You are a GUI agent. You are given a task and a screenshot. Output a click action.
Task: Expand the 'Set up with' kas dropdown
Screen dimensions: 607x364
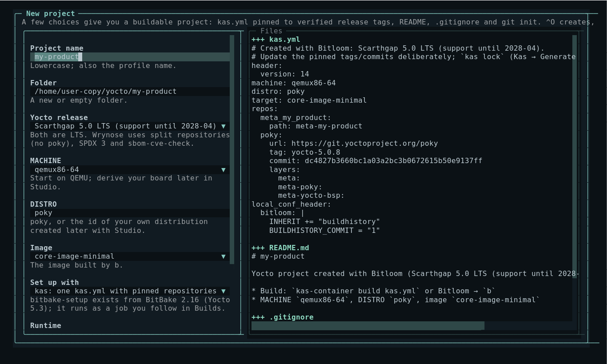(130, 291)
